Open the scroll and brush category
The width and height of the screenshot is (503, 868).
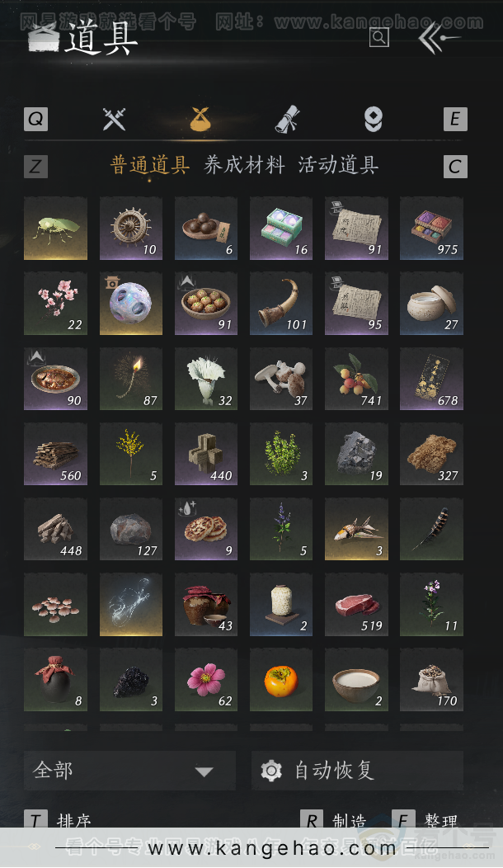288,119
